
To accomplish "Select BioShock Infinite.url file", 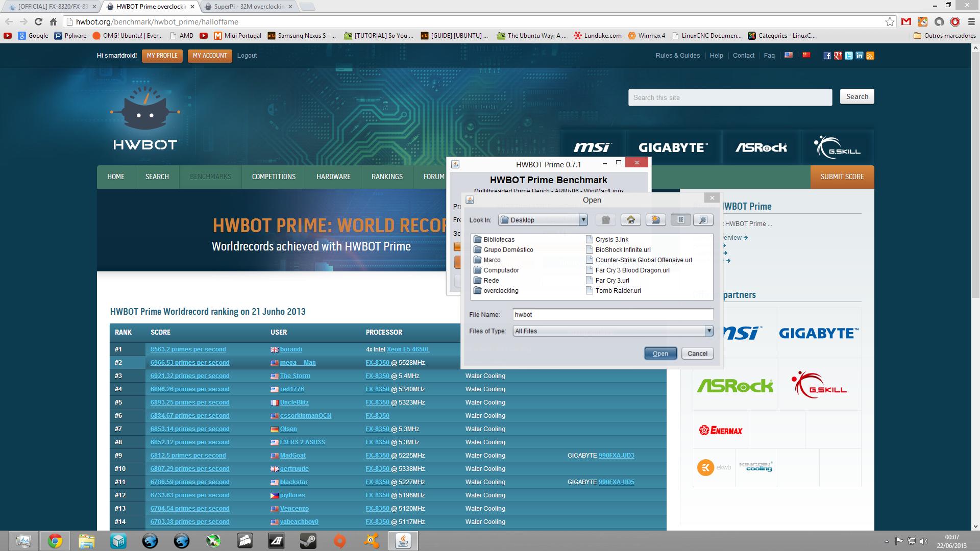I will [618, 249].
